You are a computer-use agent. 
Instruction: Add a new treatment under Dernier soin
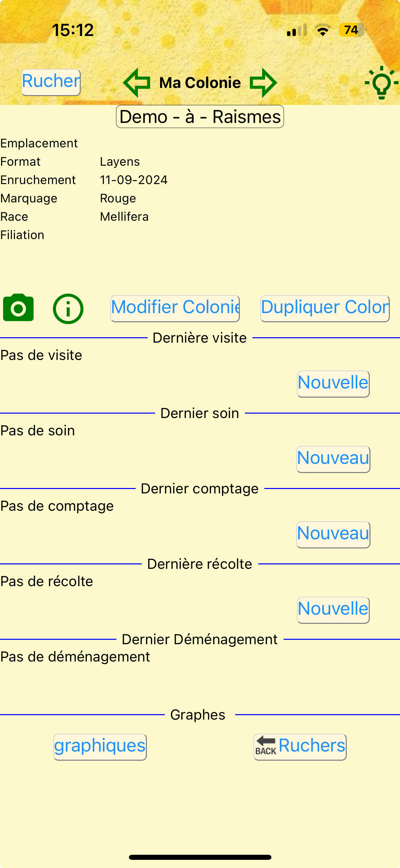coord(333,459)
